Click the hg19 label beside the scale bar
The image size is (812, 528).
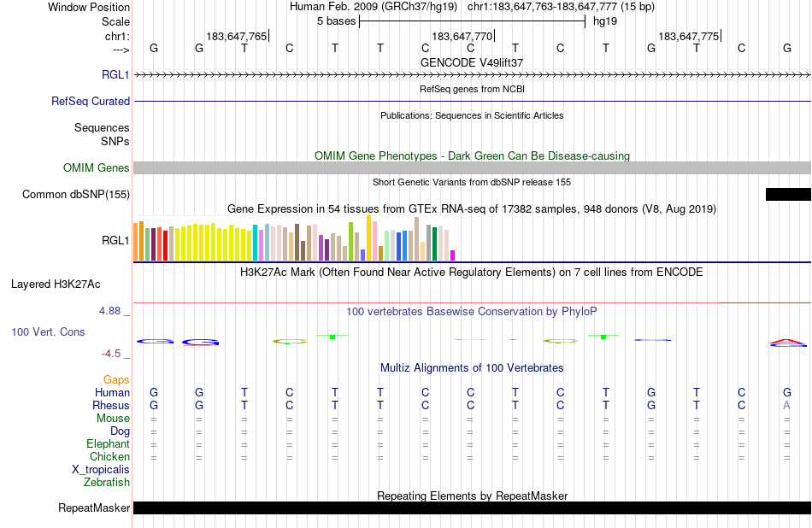605,21
